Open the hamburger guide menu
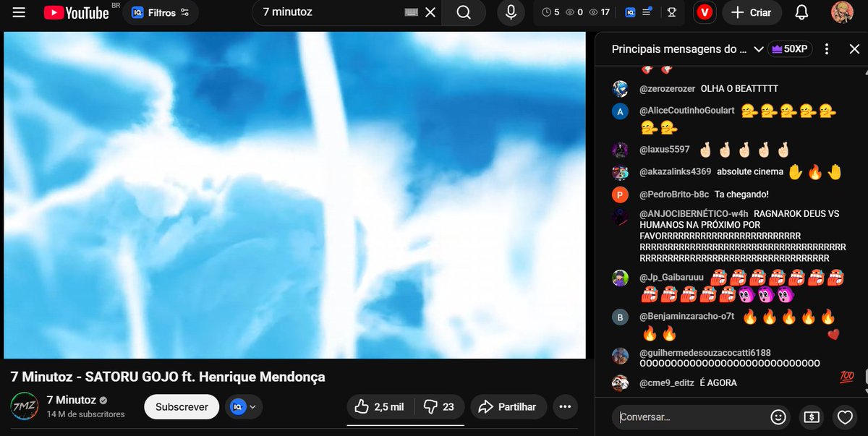The height and width of the screenshot is (436, 868). click(x=20, y=12)
